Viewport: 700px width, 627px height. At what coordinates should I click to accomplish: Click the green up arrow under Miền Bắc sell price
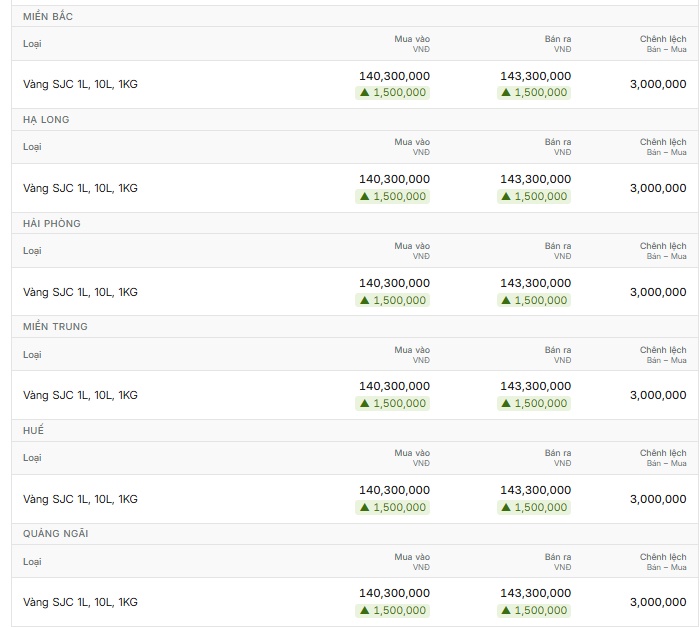tap(506, 92)
